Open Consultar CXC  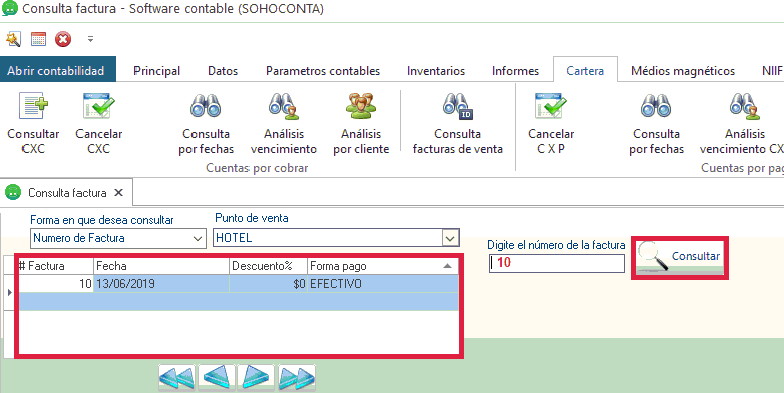coord(33,124)
